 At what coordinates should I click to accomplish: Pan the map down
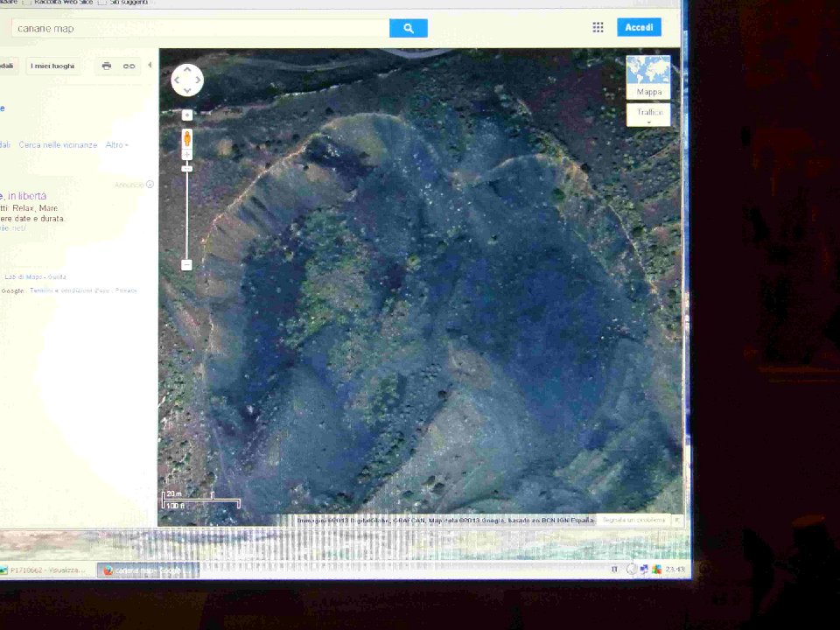click(187, 90)
